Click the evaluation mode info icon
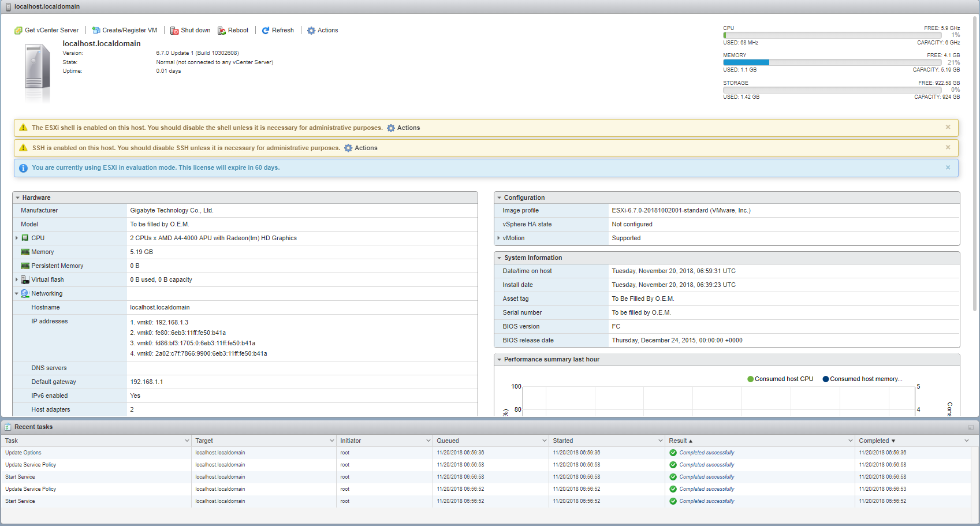This screenshot has height=526, width=980. pos(23,168)
